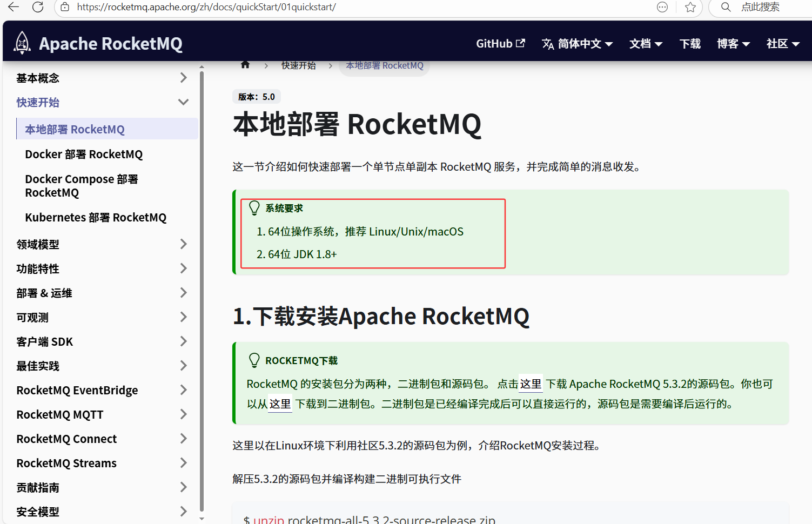812x524 pixels.
Task: Expand the 基本概念 sidebar category
Action: (183, 78)
